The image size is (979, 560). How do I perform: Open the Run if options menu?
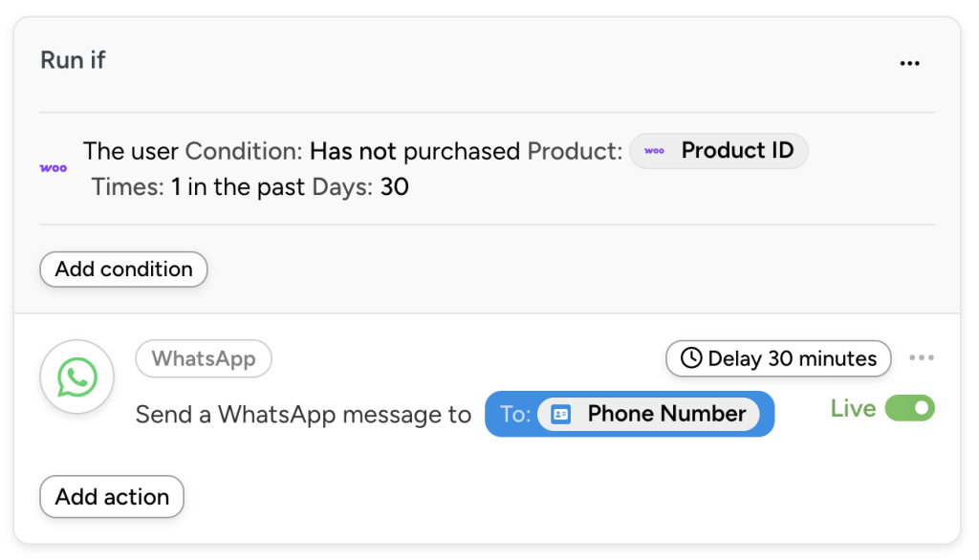pos(909,61)
